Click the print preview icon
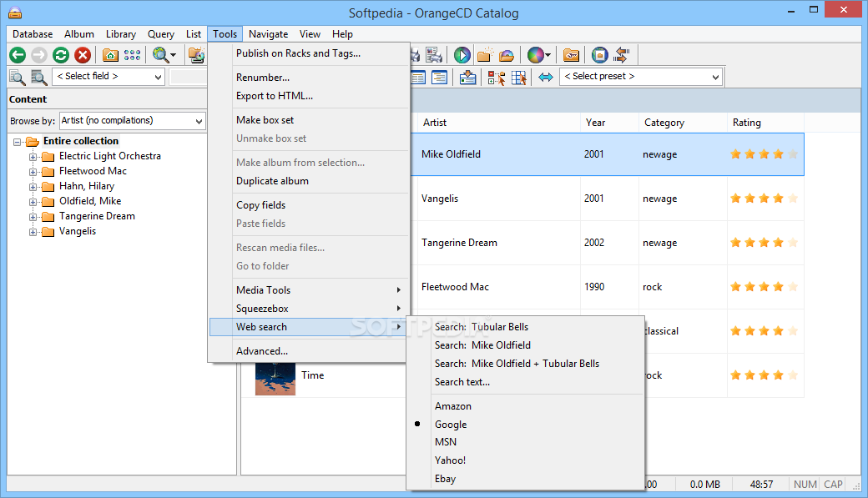 434,55
